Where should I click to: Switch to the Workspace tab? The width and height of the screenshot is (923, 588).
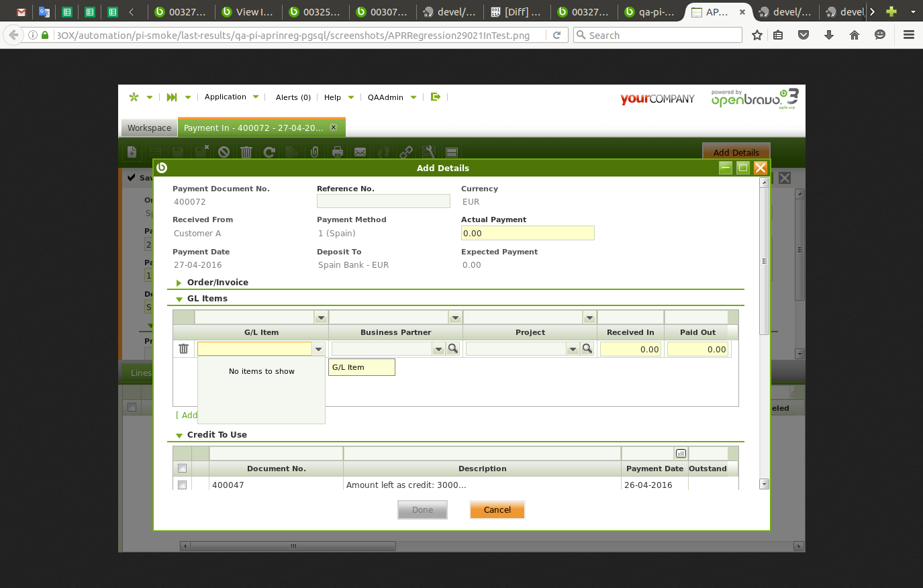(x=149, y=128)
